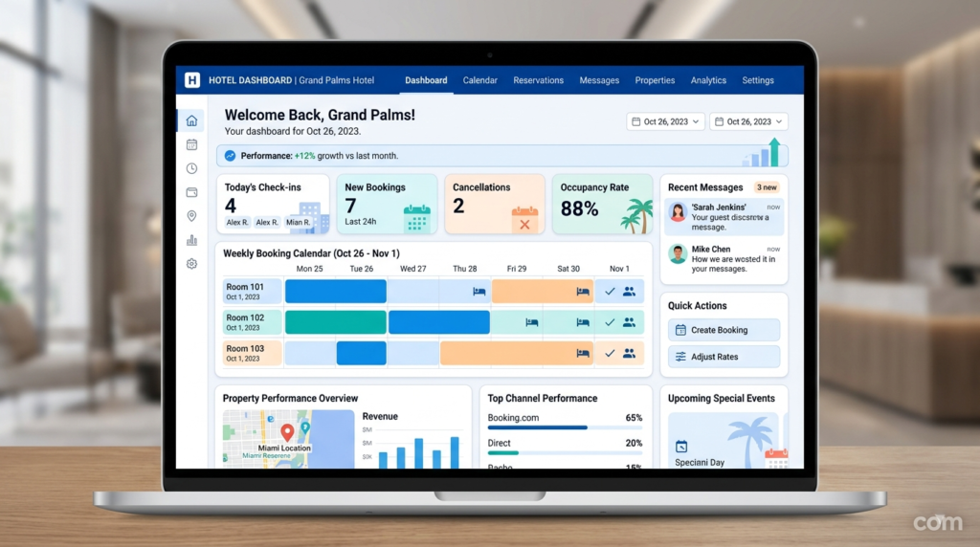Click the clock history icon in sidebar
This screenshot has width=980, height=547.
point(191,168)
